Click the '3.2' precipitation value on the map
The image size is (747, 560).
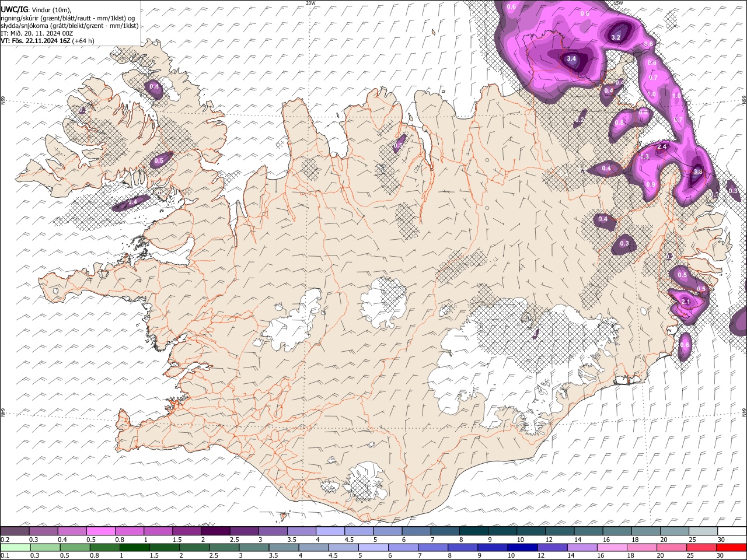click(x=616, y=37)
